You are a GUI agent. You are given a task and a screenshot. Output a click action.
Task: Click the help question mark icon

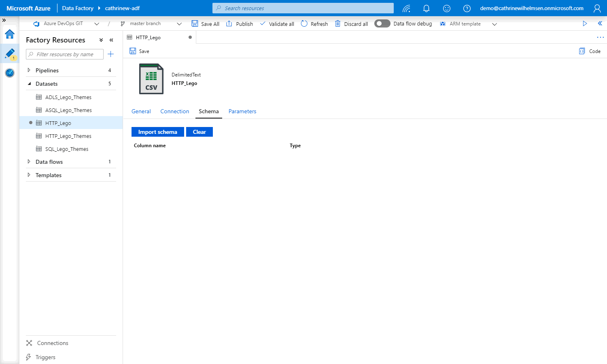click(467, 8)
